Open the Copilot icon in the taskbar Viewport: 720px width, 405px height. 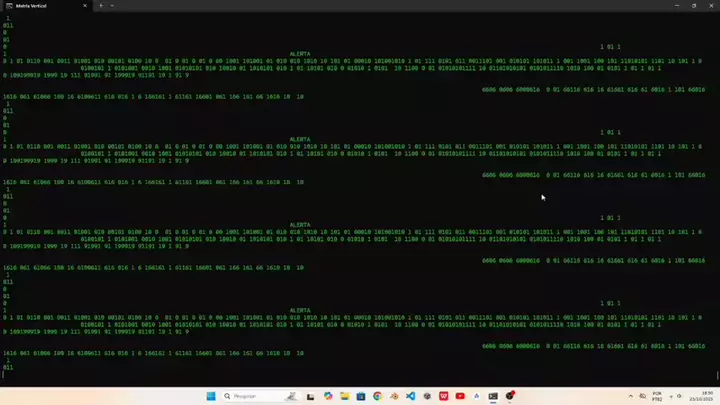pos(328,396)
